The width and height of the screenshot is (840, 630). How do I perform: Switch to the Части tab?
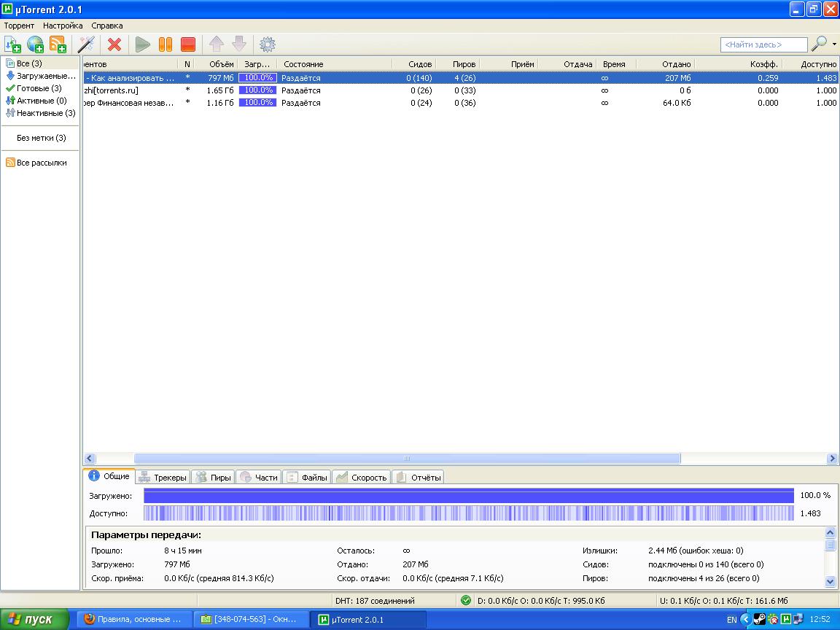tap(260, 478)
